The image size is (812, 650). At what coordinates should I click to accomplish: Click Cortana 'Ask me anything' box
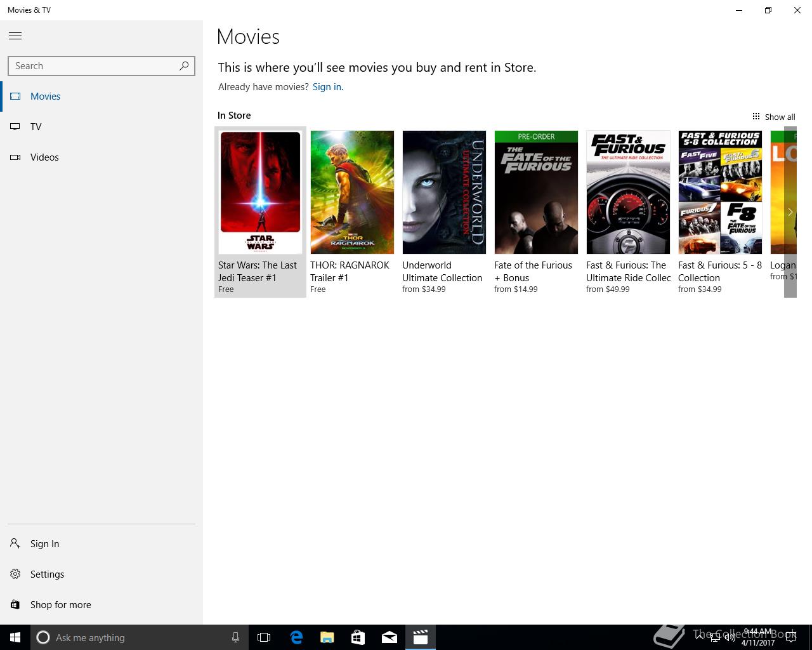(138, 637)
